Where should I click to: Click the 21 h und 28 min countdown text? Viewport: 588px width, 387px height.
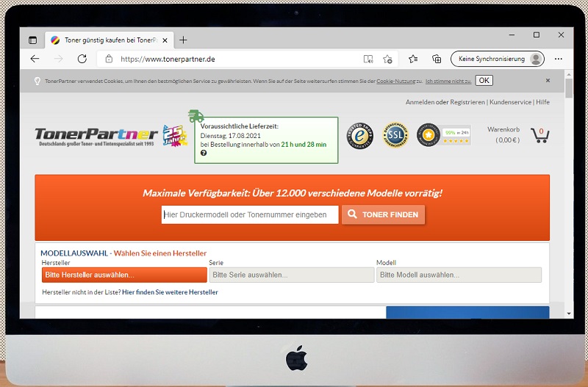coord(304,144)
